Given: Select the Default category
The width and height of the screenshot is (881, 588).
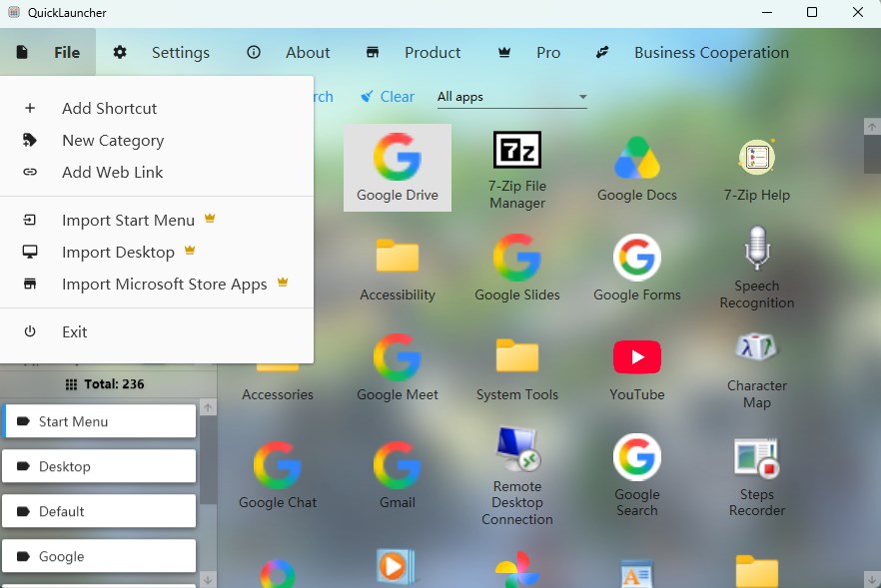Looking at the screenshot, I should click(99, 511).
